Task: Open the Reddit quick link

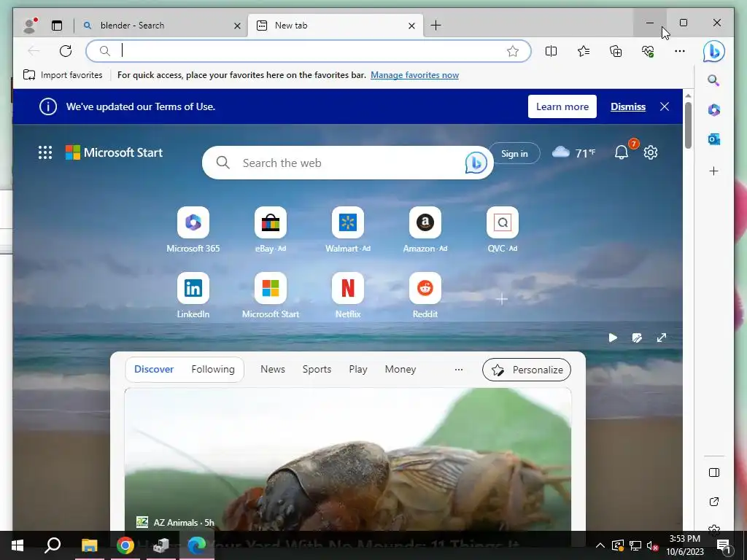Action: point(425,296)
